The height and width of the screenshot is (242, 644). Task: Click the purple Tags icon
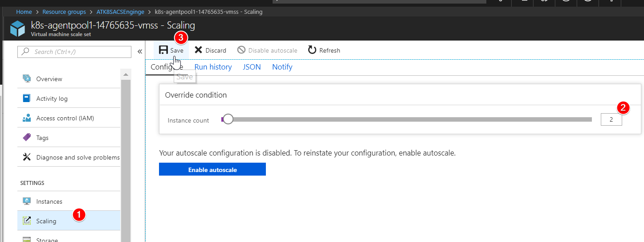pos(27,138)
